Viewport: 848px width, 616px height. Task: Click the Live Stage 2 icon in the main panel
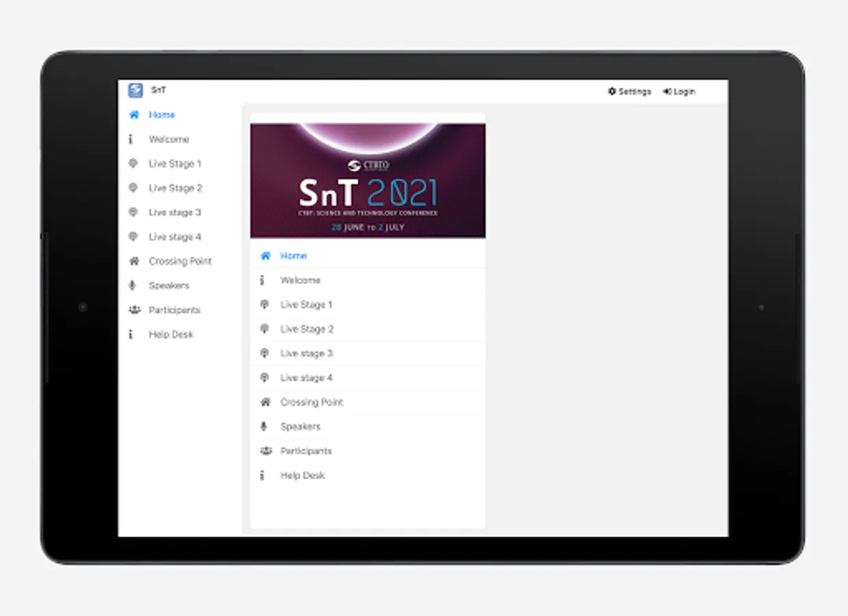point(265,329)
